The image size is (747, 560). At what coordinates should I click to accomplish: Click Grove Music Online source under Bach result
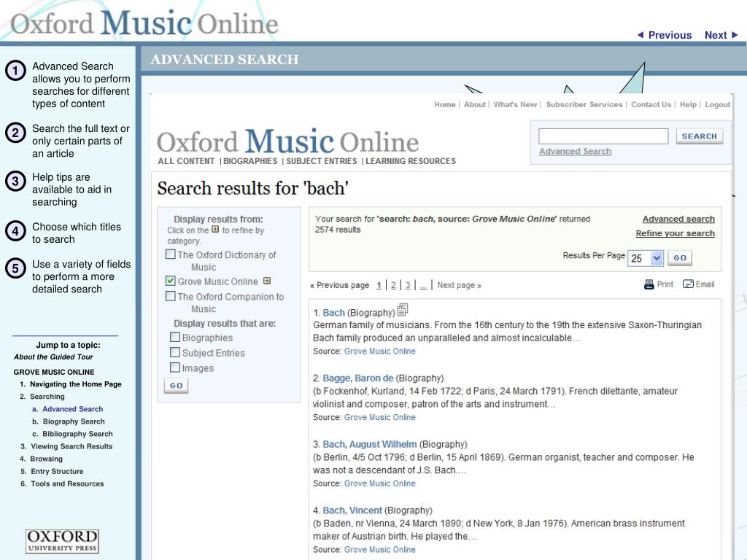pos(379,351)
